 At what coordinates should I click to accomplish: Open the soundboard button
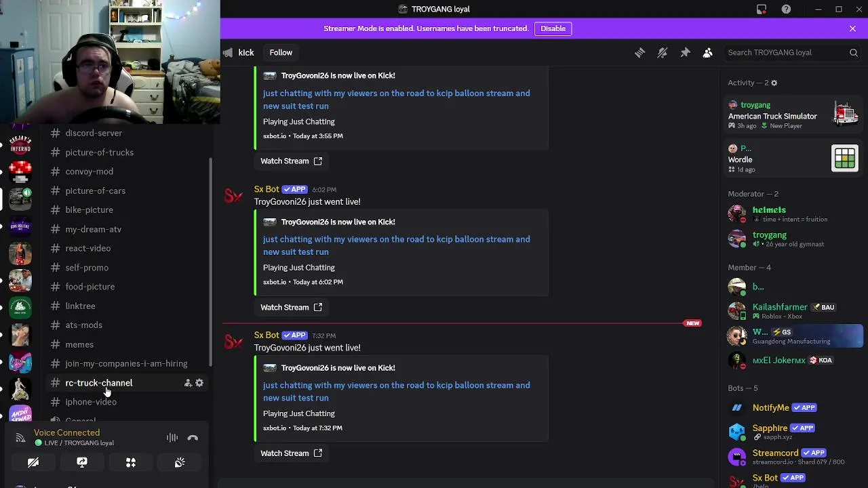[x=180, y=462]
